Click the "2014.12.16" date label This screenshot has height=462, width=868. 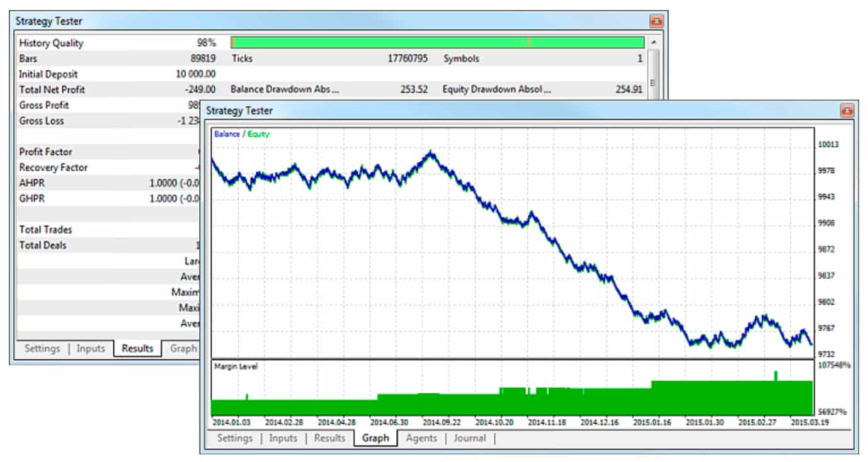[600, 422]
